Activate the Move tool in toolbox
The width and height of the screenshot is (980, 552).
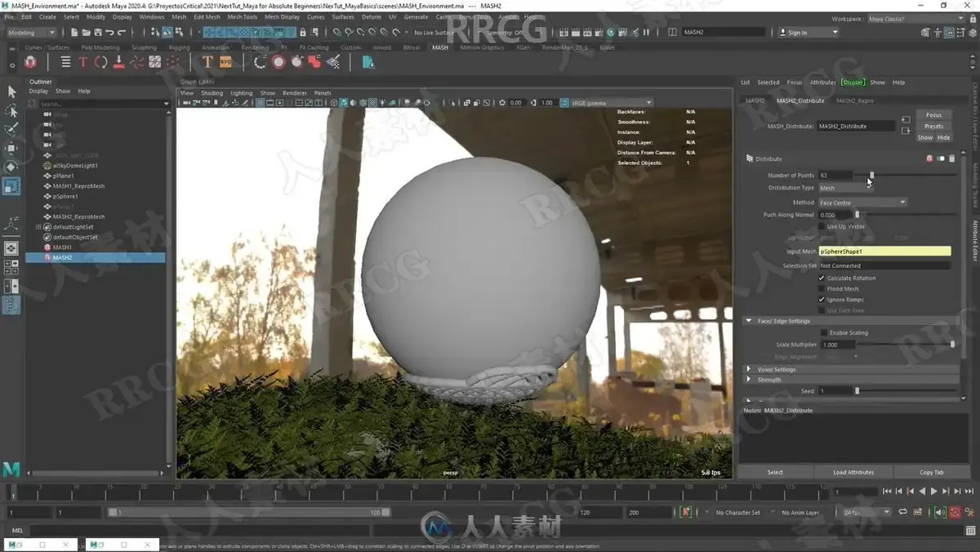pyautogui.click(x=11, y=148)
